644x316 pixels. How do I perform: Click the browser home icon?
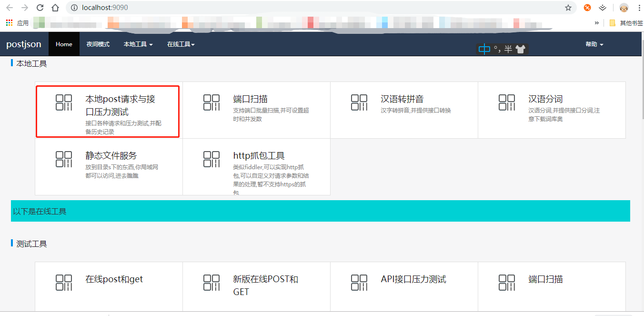(x=55, y=8)
